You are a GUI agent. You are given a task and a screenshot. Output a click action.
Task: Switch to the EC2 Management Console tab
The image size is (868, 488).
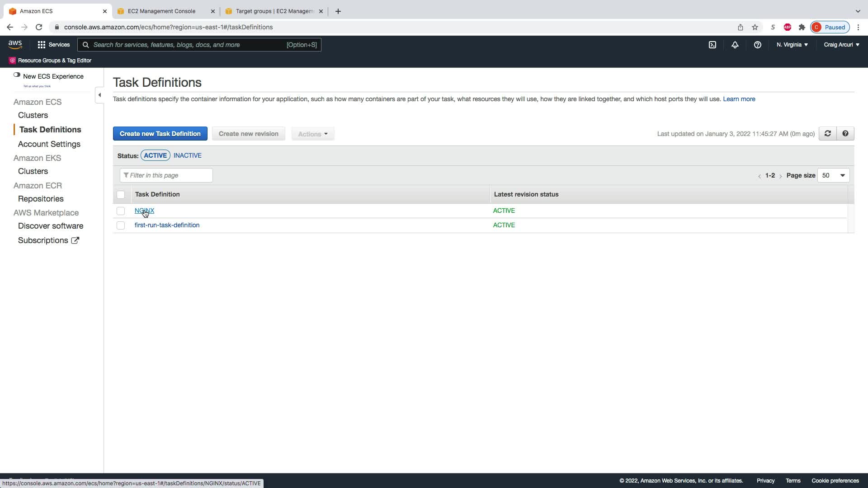[x=161, y=11]
